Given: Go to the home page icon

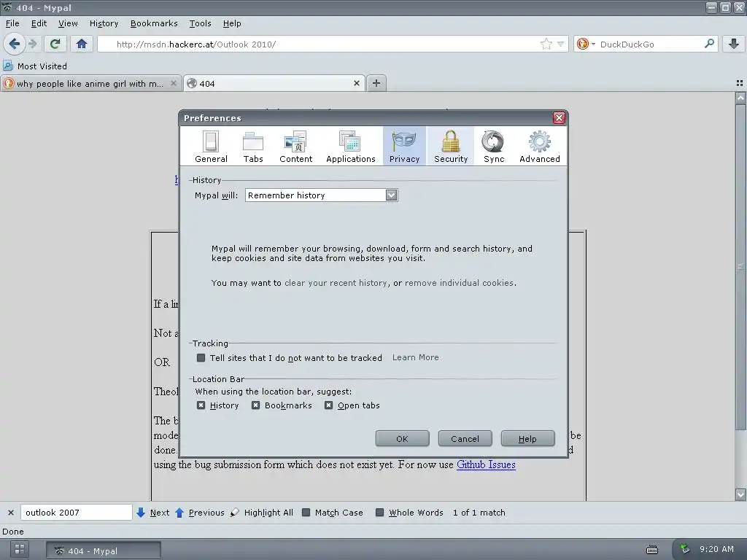Looking at the screenshot, I should pyautogui.click(x=82, y=44).
